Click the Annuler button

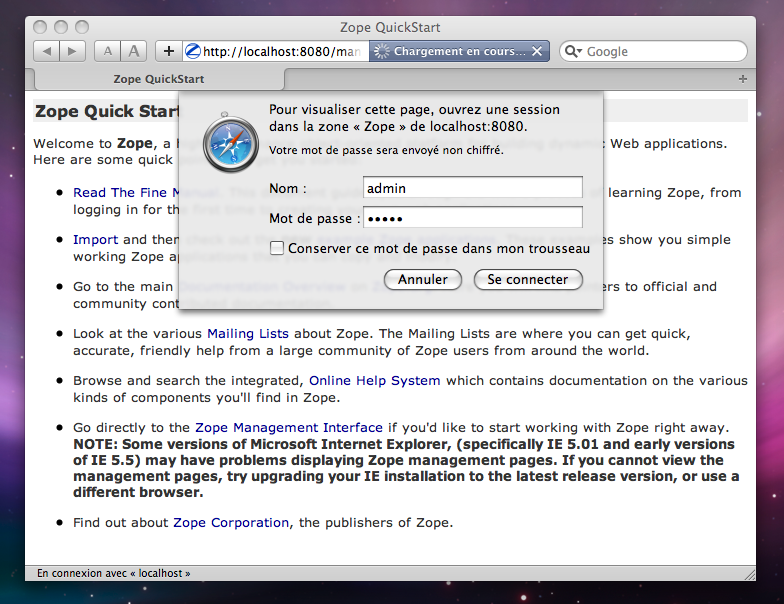[422, 280]
